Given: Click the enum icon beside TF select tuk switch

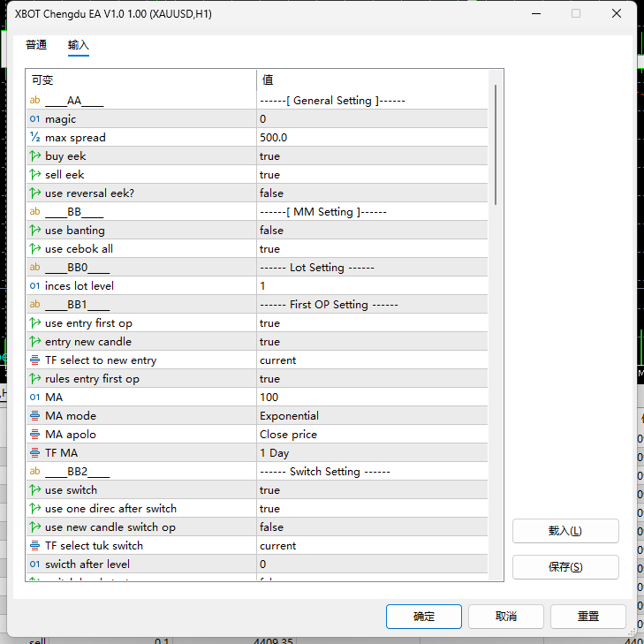Looking at the screenshot, I should point(35,546).
